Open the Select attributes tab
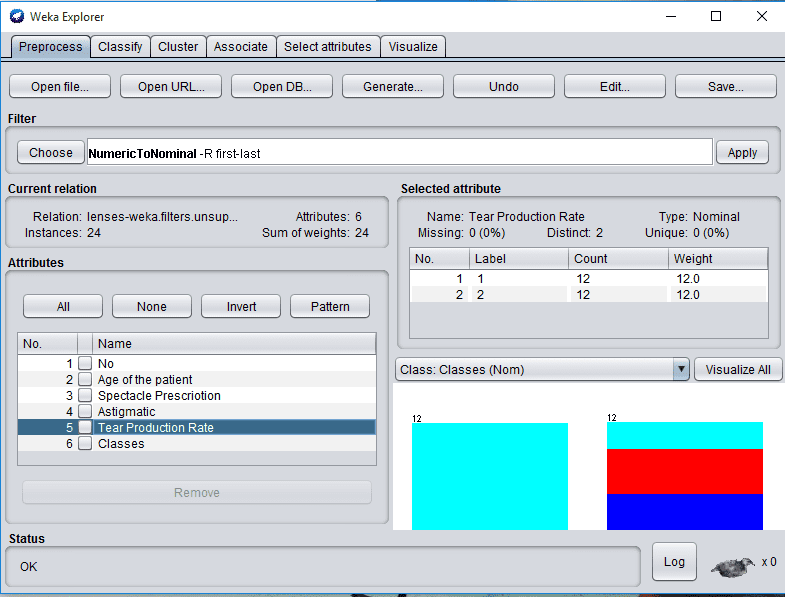Viewport: 785px width, 597px height. click(328, 47)
